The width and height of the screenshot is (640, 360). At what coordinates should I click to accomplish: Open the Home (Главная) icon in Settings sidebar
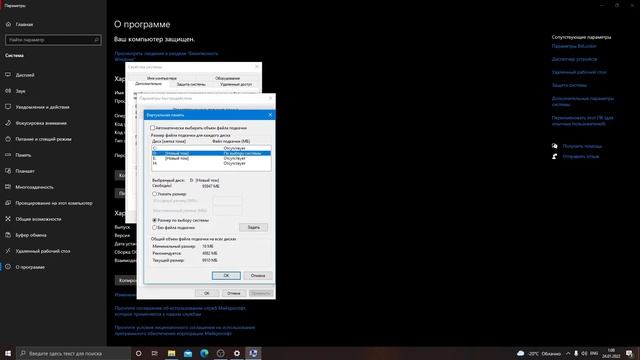(8, 24)
